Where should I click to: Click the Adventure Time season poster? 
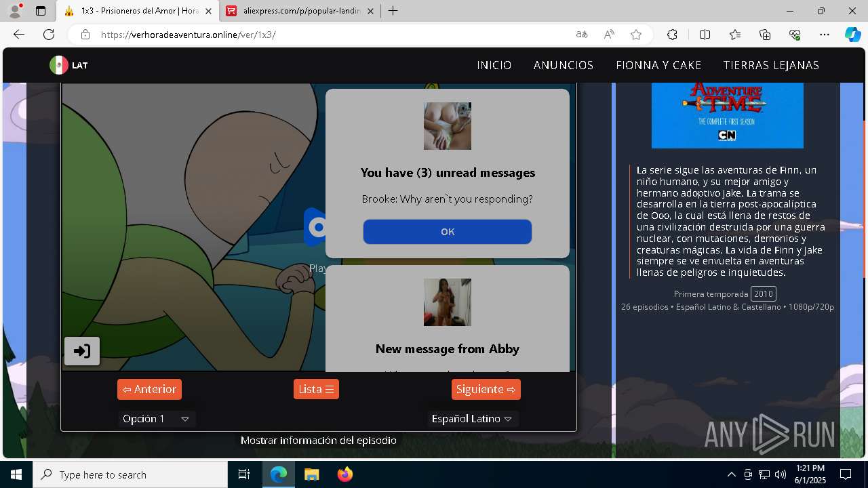tap(728, 115)
